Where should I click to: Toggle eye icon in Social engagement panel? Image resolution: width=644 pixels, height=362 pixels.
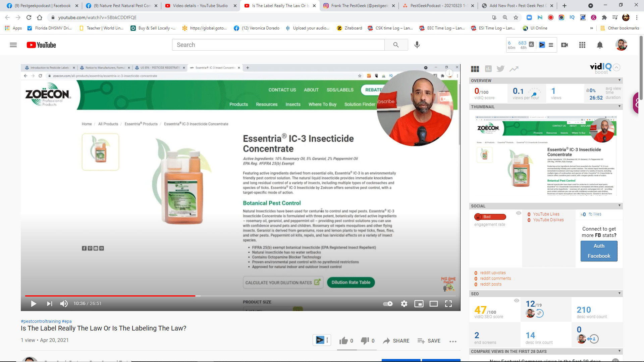tap(519, 213)
